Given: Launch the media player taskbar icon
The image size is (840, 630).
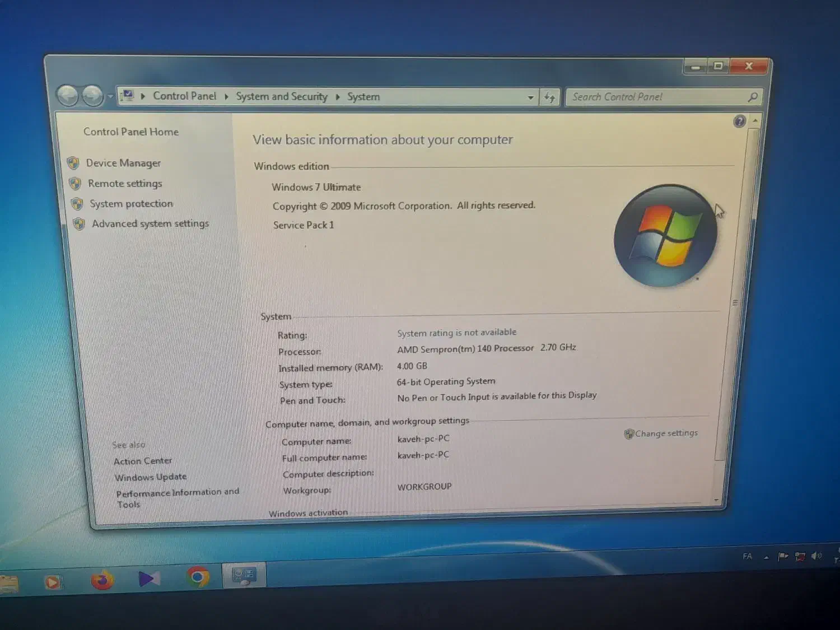Looking at the screenshot, I should (x=53, y=582).
